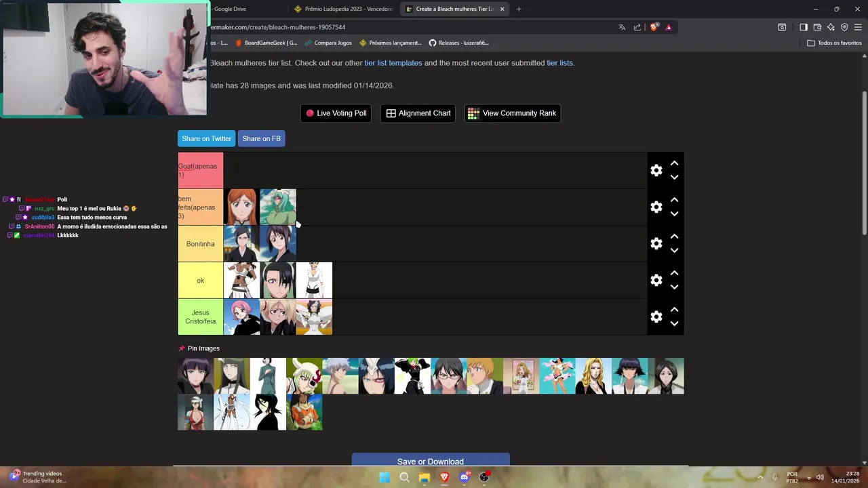
Task: Move Jesus Cristo/feia row up
Action: pyautogui.click(x=674, y=310)
